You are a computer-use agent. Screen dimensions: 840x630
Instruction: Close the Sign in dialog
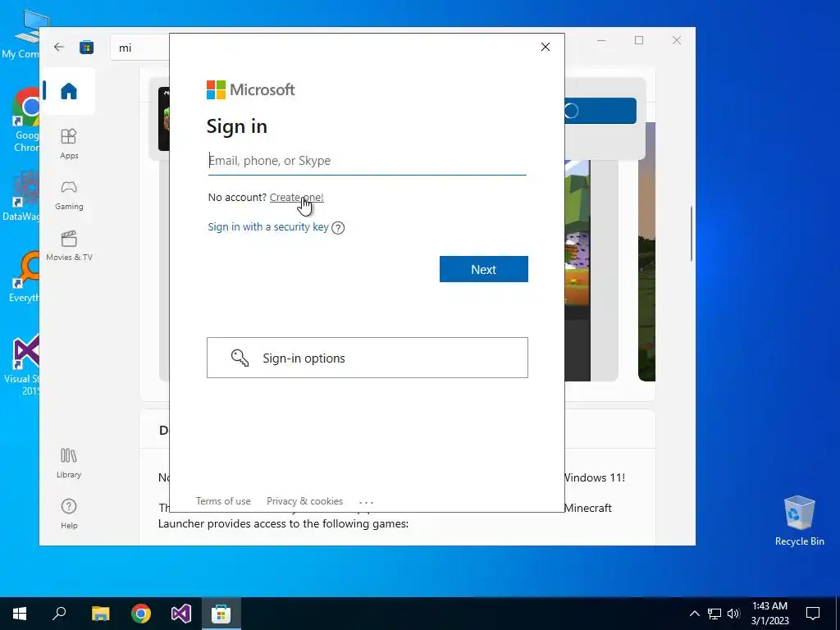(x=546, y=47)
